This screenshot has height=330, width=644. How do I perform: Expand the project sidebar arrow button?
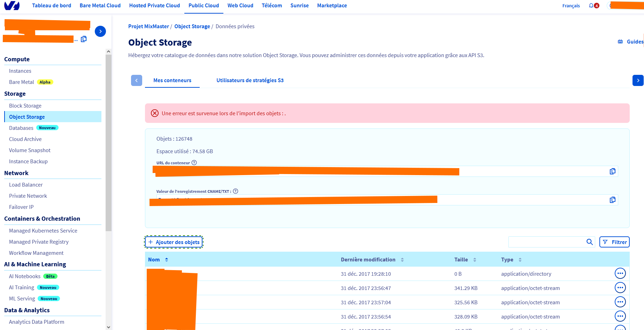click(x=100, y=31)
